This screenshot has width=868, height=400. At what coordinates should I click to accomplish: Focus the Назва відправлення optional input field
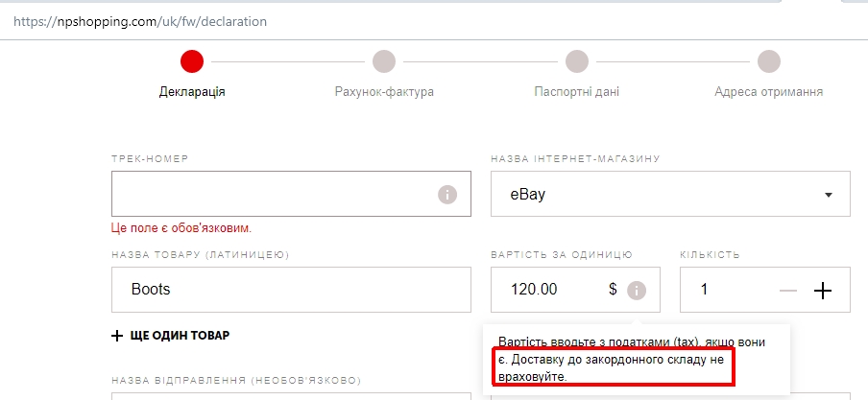tap(291, 394)
